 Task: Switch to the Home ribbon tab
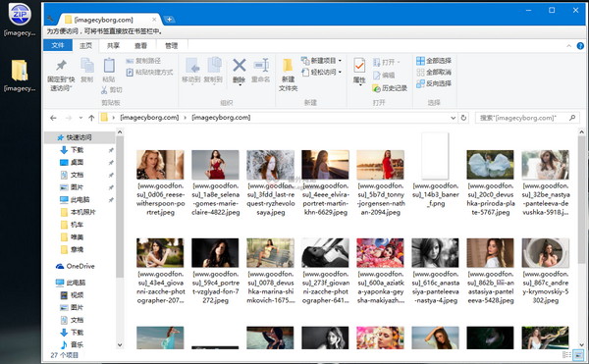(85, 45)
